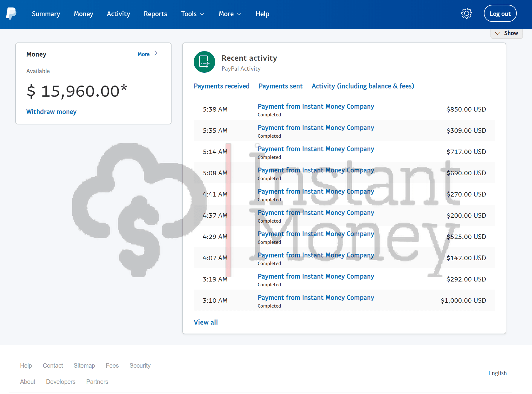The height and width of the screenshot is (394, 532).
Task: Open the 3:19 AM payment from Instant Money Company
Action: click(x=316, y=276)
